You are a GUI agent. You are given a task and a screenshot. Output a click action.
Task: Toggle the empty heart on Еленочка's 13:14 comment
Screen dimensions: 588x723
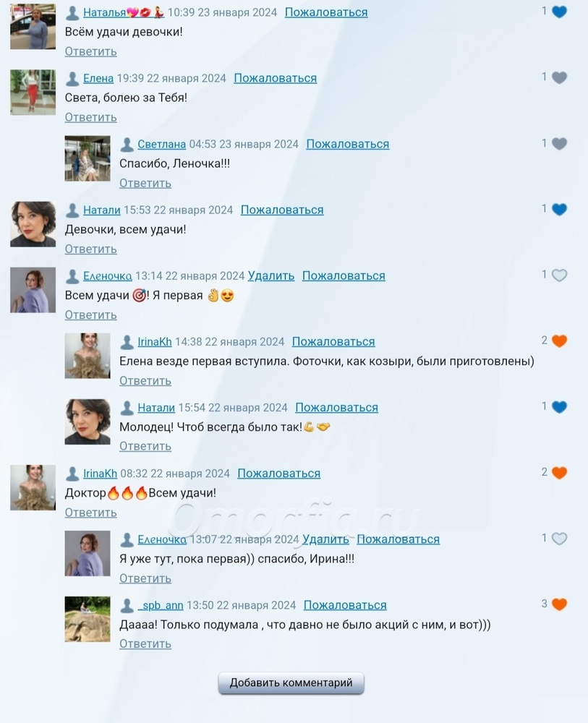coord(559,275)
